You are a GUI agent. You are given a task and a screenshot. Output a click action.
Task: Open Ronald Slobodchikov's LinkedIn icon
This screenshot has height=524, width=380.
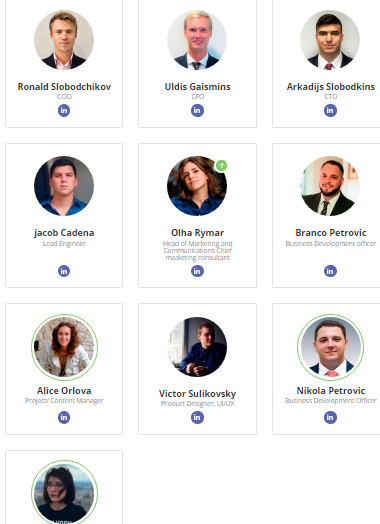coord(64,110)
